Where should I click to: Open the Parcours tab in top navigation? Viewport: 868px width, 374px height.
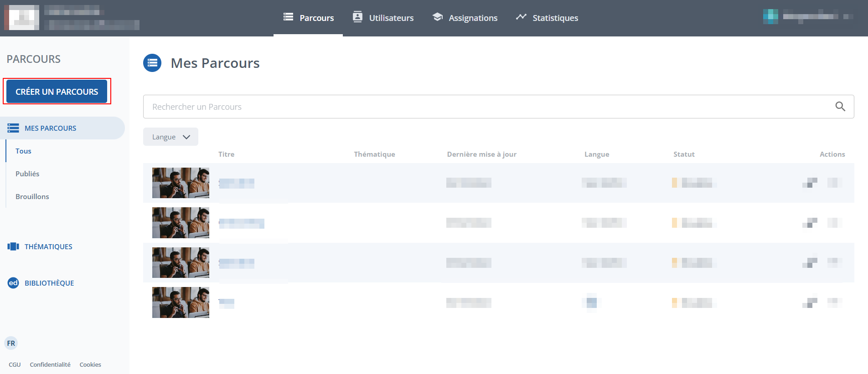click(x=309, y=18)
